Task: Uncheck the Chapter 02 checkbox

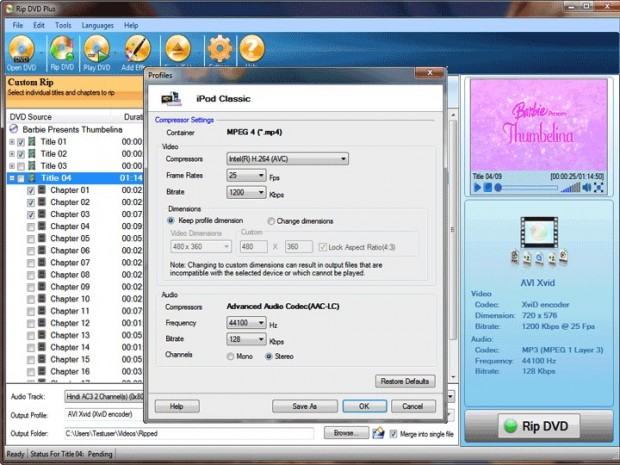Action: coord(31,203)
